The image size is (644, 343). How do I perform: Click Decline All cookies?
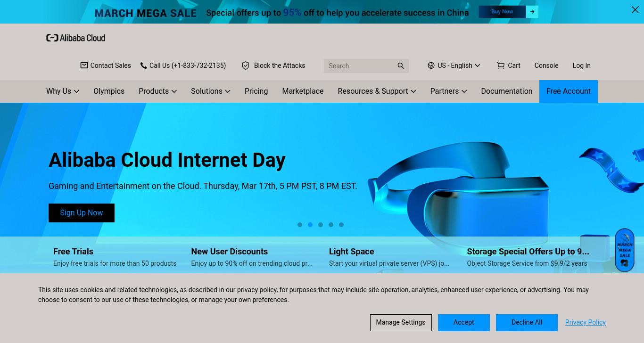click(x=527, y=322)
